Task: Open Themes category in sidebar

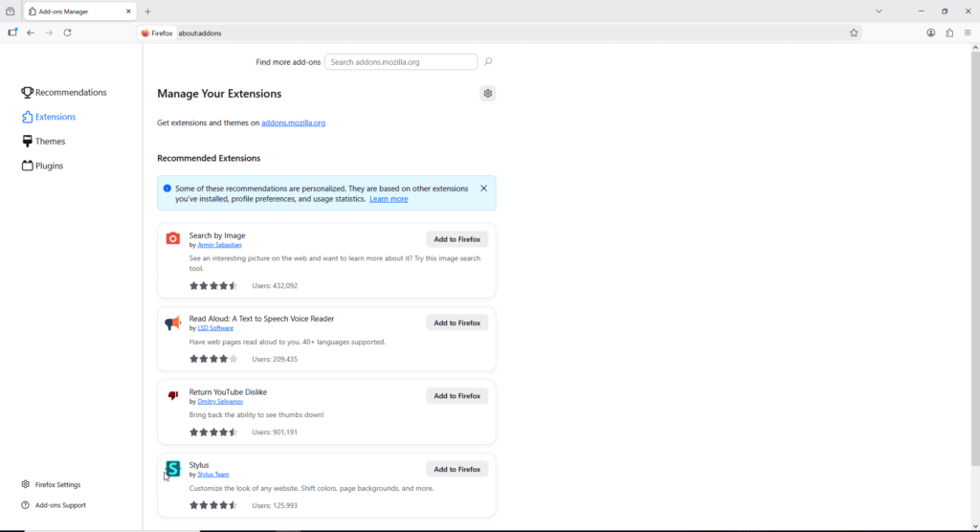Action: pos(44,142)
